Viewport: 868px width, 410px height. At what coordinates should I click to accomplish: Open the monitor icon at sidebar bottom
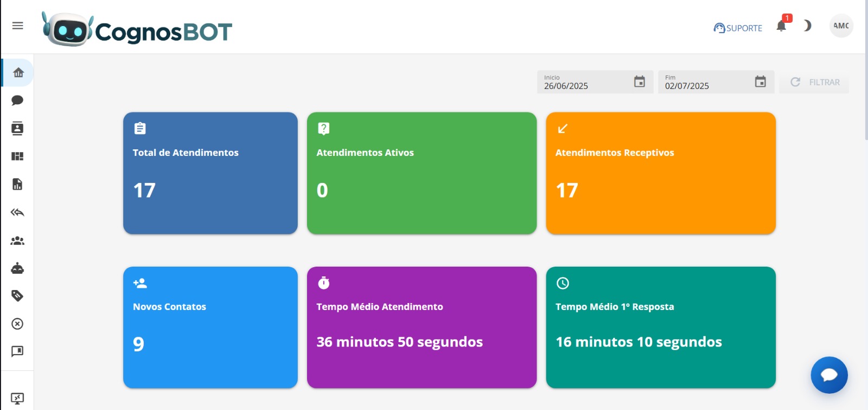click(x=17, y=399)
